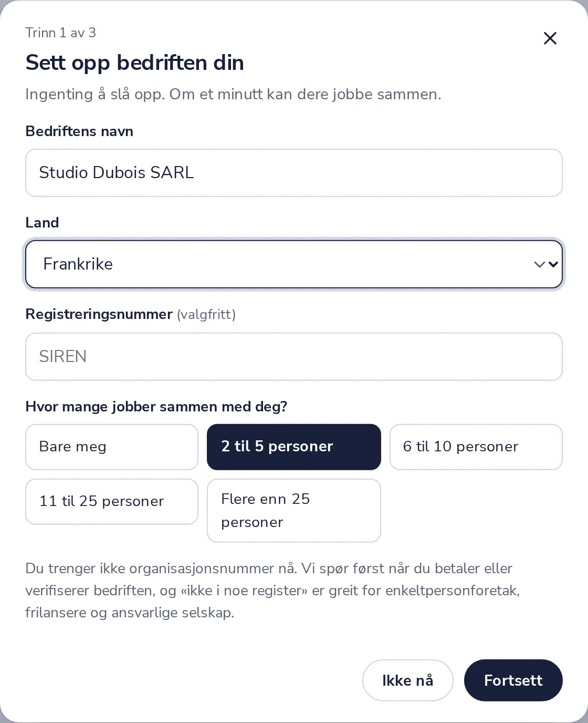This screenshot has height=723, width=588.
Task: Click the Bedriftens navn text field
Action: coord(294,173)
